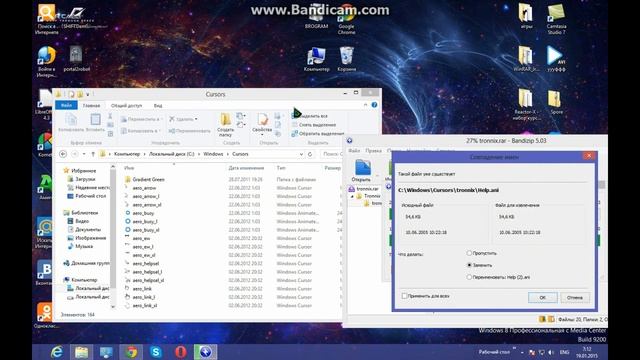Collapse the Tronnix folder in Bandizip tree
The width and height of the screenshot is (640, 360).
coord(352,196)
